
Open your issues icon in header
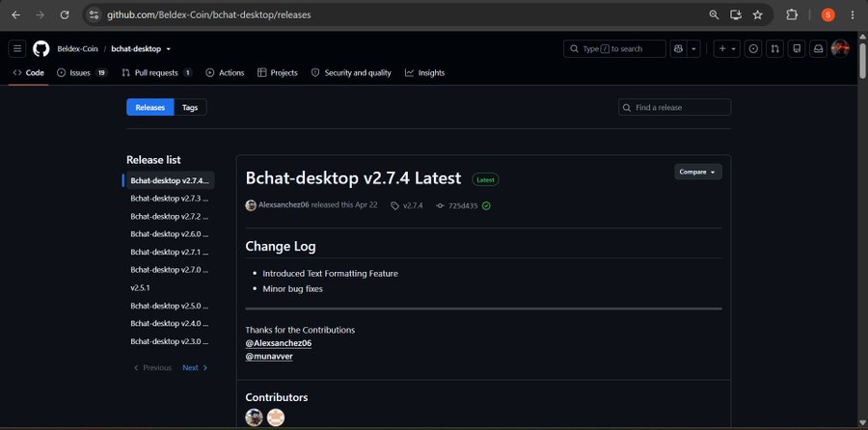753,49
